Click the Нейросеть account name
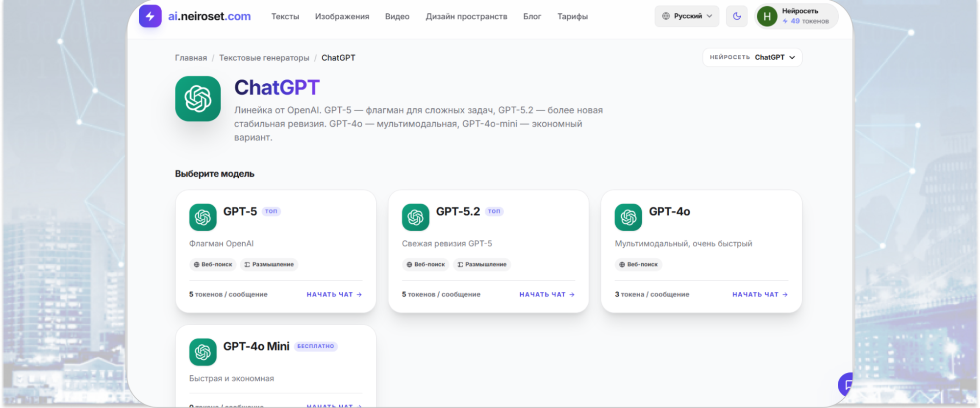The height and width of the screenshot is (408, 980). tap(800, 11)
